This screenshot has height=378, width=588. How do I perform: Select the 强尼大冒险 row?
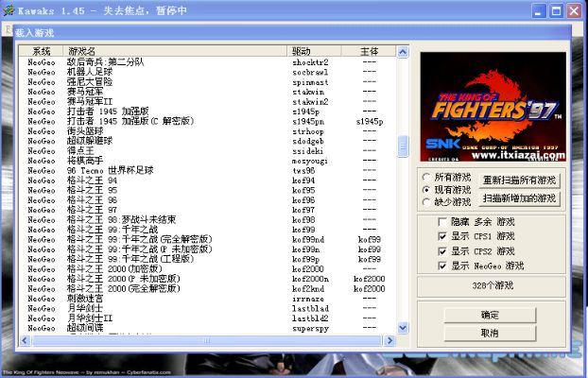(207, 82)
